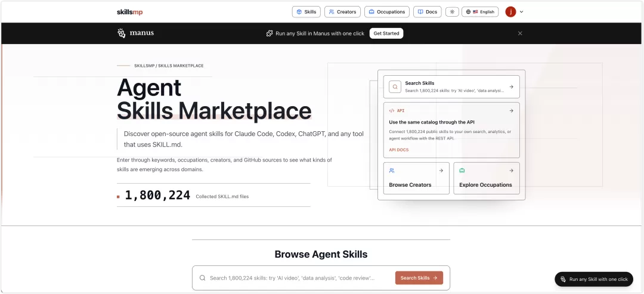
Task: Open 'Use the same catalog through the API'
Action: coord(432,122)
